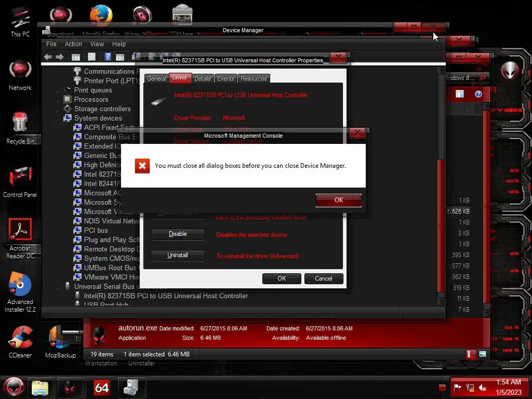The width and height of the screenshot is (532, 399).
Task: Click the Explorer search box
Action: 467,78
